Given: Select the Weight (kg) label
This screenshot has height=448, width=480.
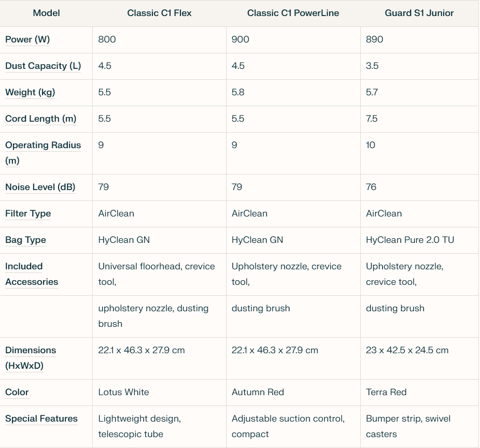Looking at the screenshot, I should coord(30,92).
